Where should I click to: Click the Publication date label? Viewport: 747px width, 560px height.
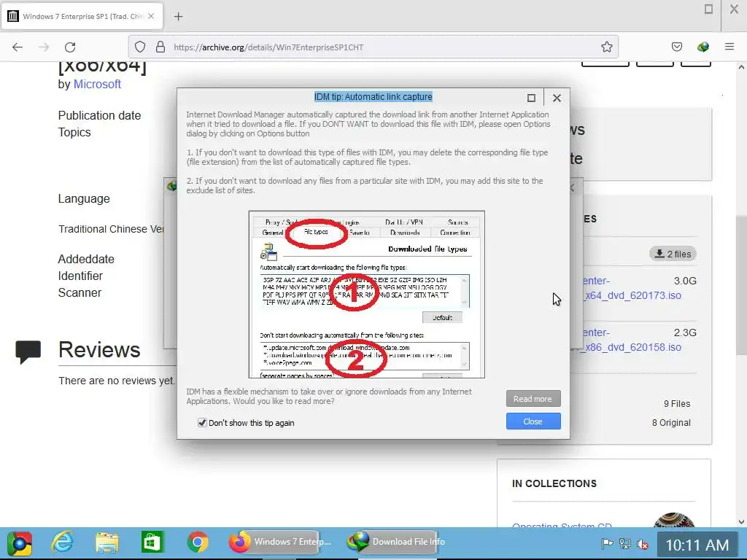[99, 116]
